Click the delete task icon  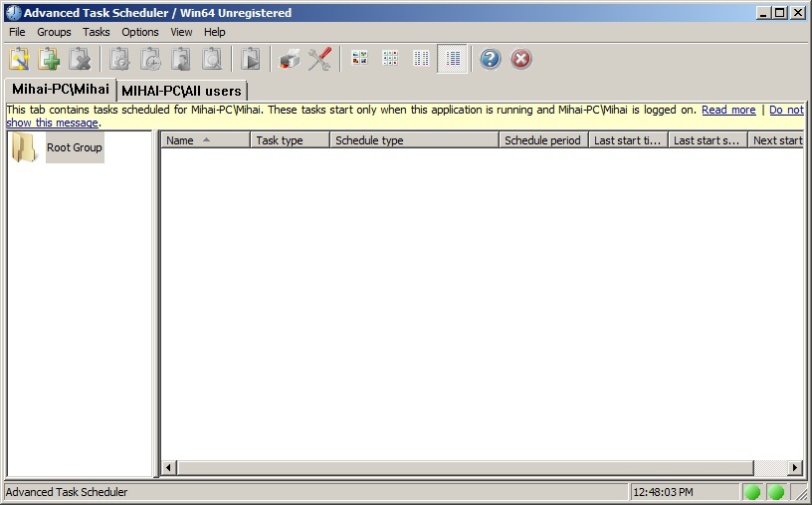pos(80,59)
